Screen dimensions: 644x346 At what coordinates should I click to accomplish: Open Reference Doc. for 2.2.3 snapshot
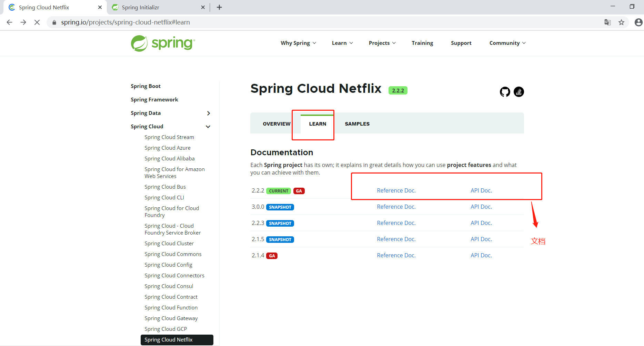pyautogui.click(x=396, y=223)
